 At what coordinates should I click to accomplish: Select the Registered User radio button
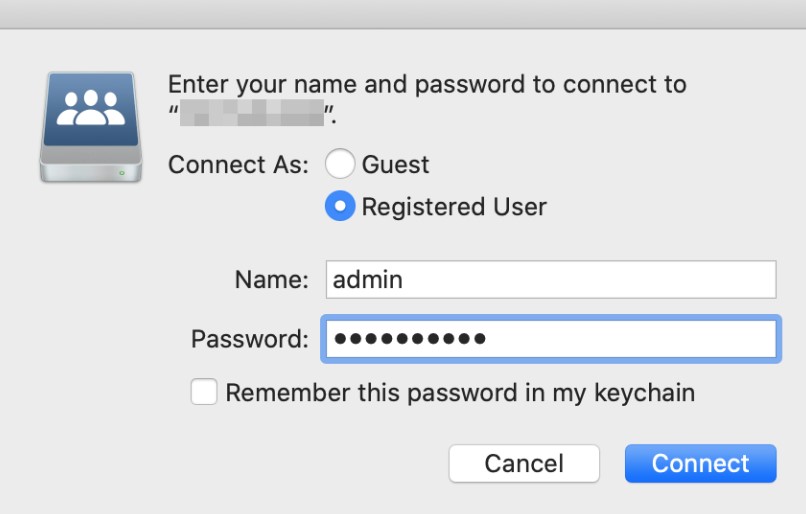[340, 207]
